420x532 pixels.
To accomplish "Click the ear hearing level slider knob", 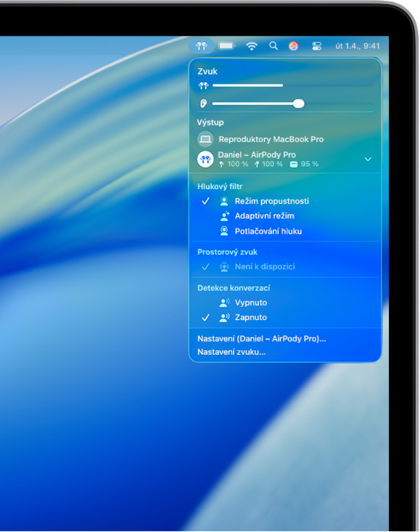I will coord(299,104).
